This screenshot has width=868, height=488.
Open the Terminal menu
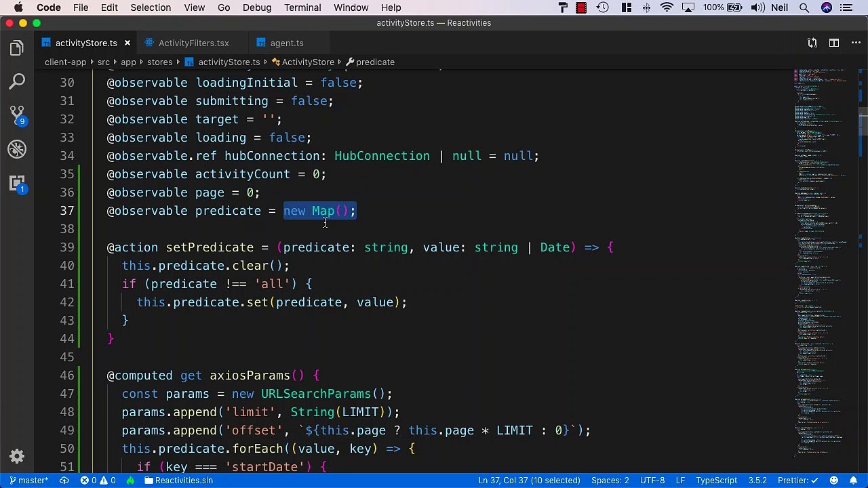point(302,7)
